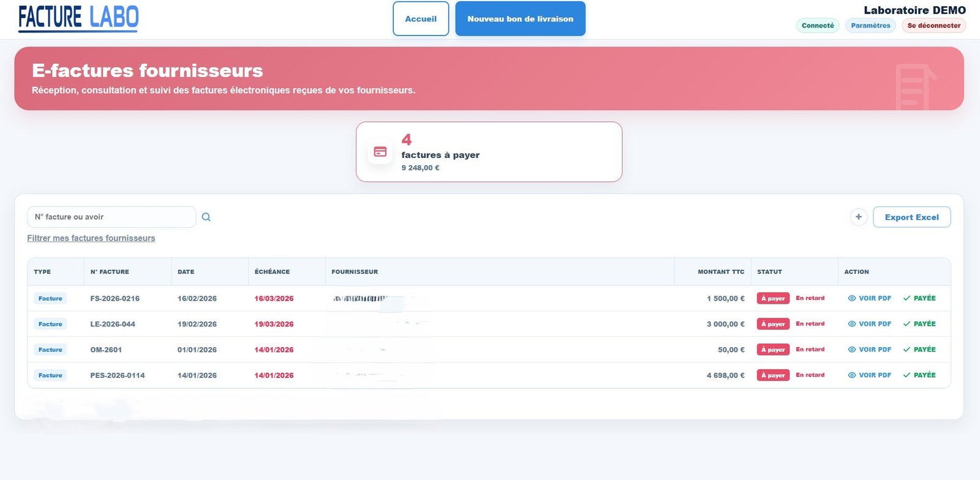980x480 pixels.
Task: Mark invoice PES-2026-0114 as payée
Action: coord(919,375)
